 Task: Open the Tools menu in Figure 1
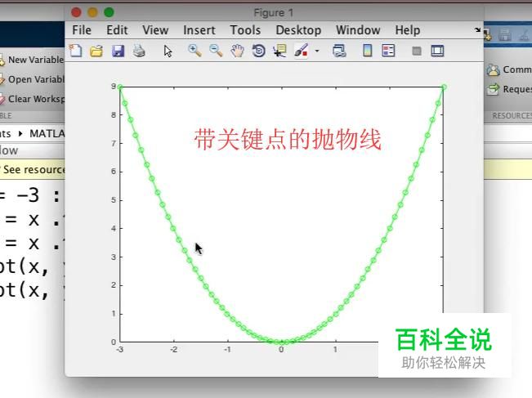(x=245, y=30)
